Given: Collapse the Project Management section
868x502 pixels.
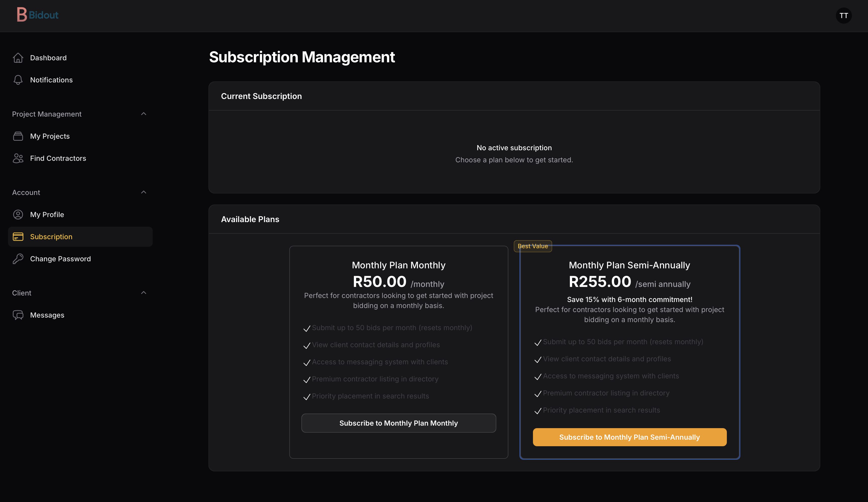Looking at the screenshot, I should click(144, 114).
